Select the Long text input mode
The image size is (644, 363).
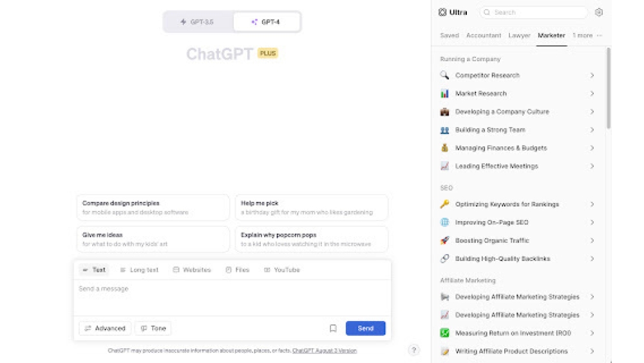[139, 270]
